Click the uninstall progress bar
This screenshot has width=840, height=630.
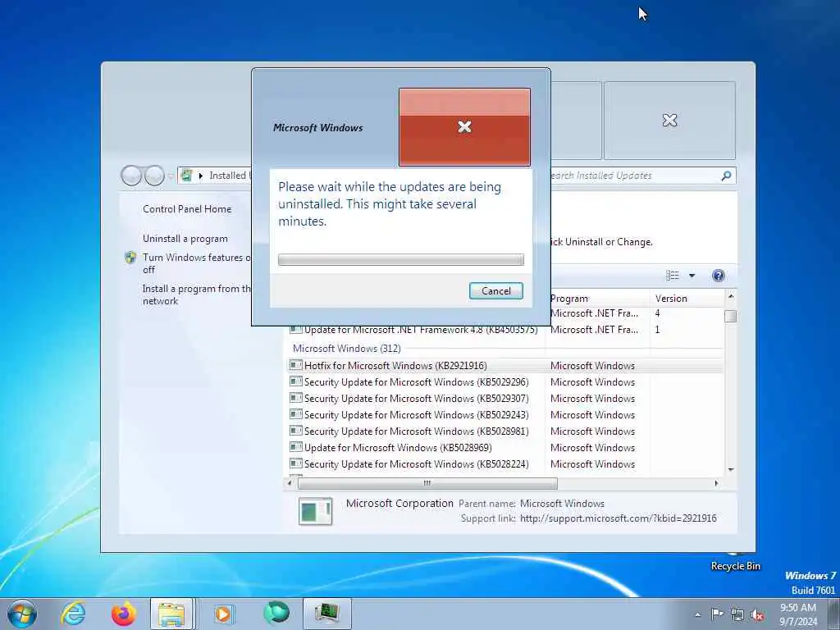point(400,260)
